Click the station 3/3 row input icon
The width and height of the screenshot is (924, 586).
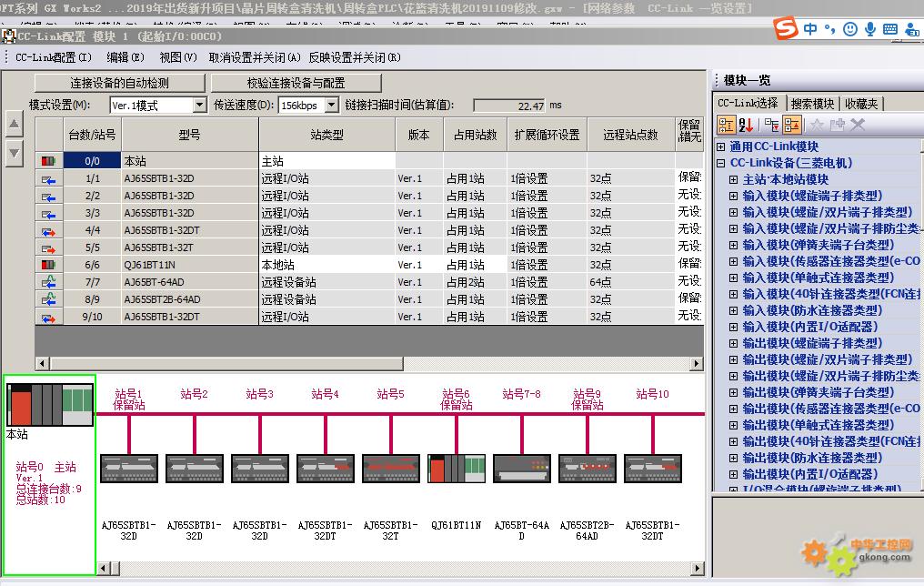[48, 214]
